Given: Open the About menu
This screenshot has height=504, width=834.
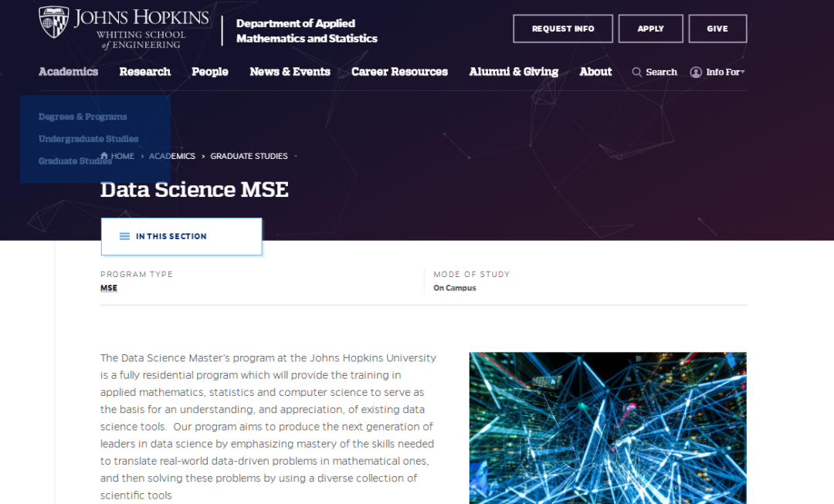Looking at the screenshot, I should point(595,72).
